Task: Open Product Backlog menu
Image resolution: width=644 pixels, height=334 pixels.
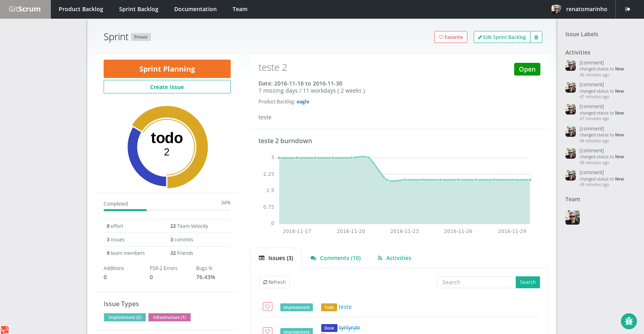Action: [x=81, y=9]
